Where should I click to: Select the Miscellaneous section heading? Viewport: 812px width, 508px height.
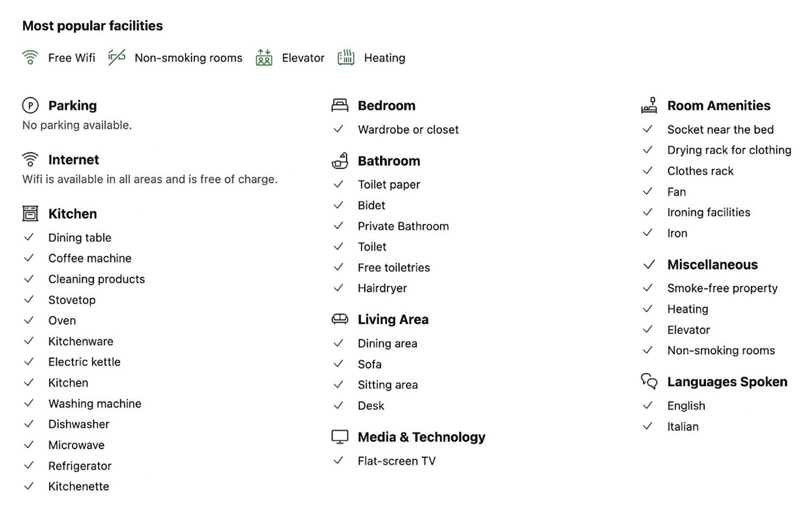coord(712,265)
